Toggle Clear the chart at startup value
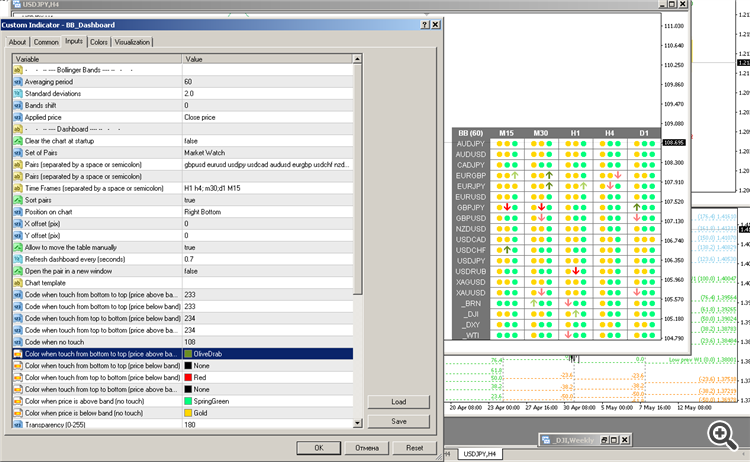750x462 pixels. pyautogui.click(x=267, y=141)
